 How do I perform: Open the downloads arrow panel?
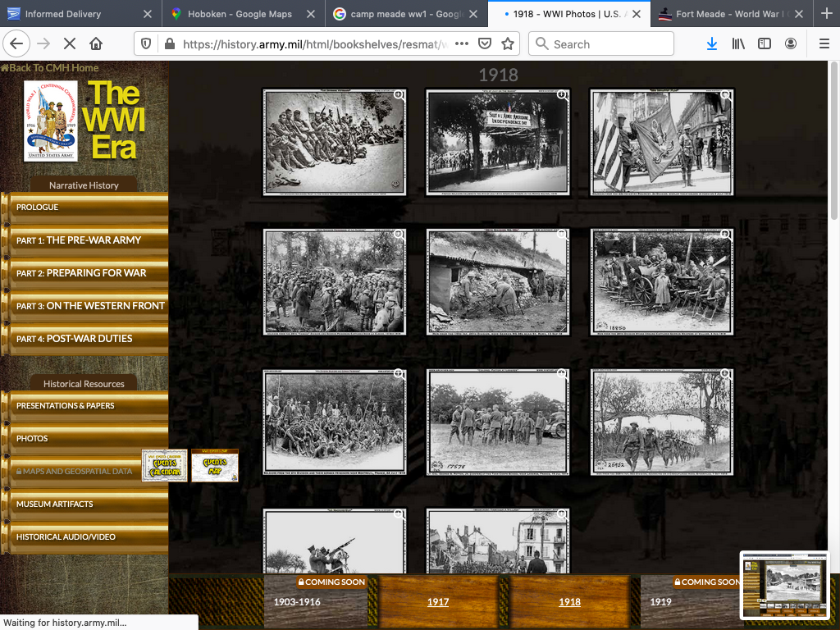(711, 44)
